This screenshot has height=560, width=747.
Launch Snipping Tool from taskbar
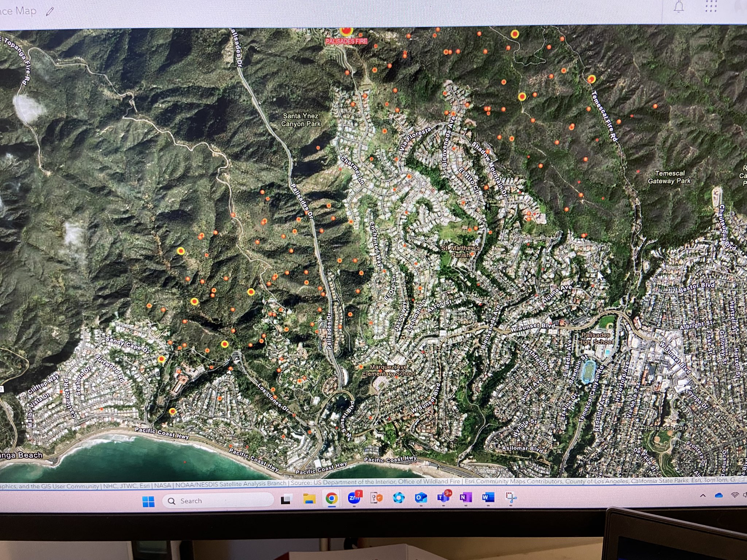point(511,498)
